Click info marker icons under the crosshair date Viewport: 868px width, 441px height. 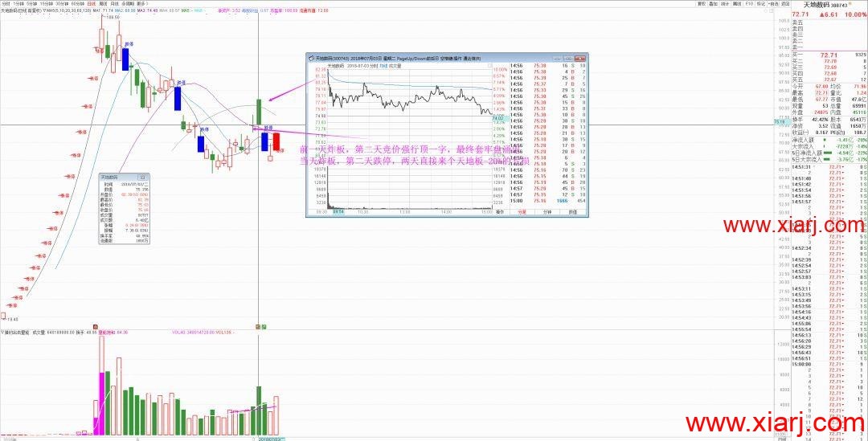(260, 327)
